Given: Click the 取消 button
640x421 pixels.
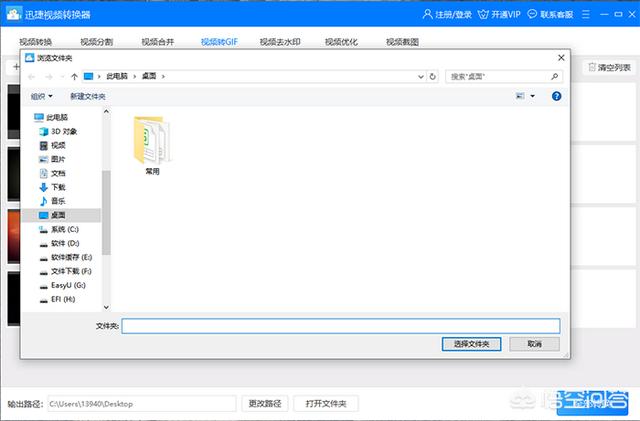Looking at the screenshot, I should coord(534,344).
